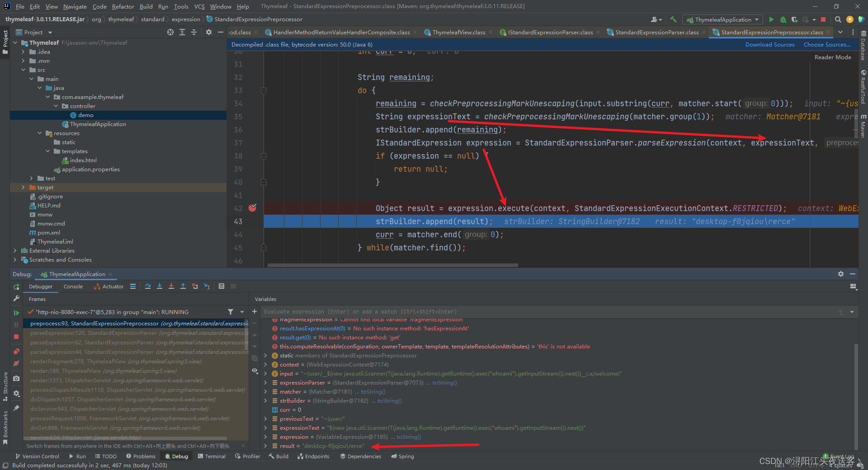The width and height of the screenshot is (868, 470).
Task: Click the Evaluate Expression calculator icon
Action: (x=222, y=286)
